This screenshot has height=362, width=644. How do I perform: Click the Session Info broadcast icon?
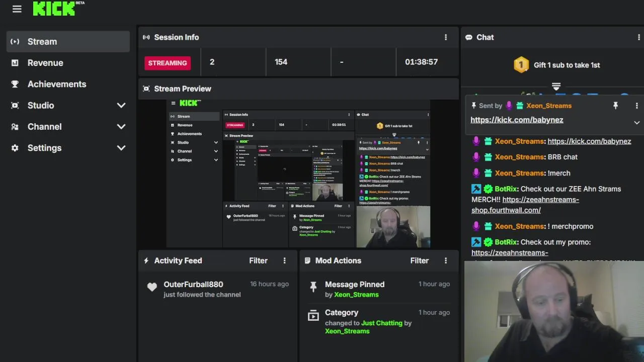tap(146, 37)
